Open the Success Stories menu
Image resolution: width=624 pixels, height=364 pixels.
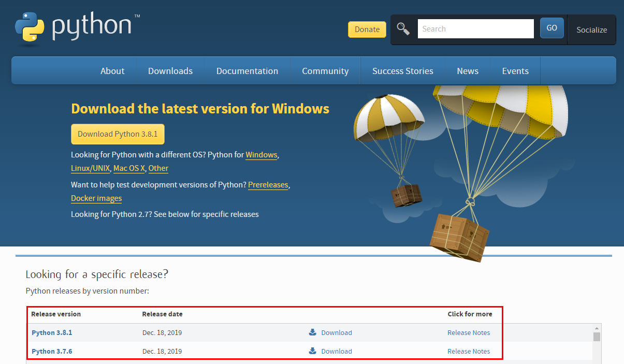click(403, 71)
